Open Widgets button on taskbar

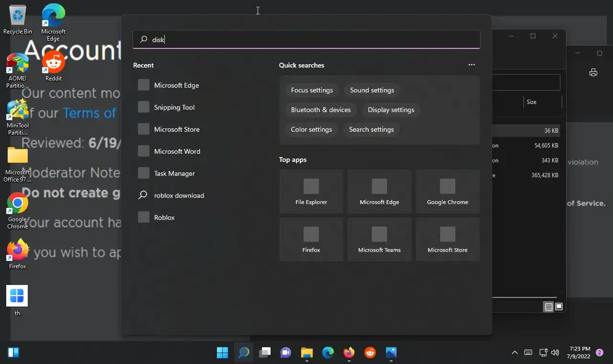coord(13,353)
